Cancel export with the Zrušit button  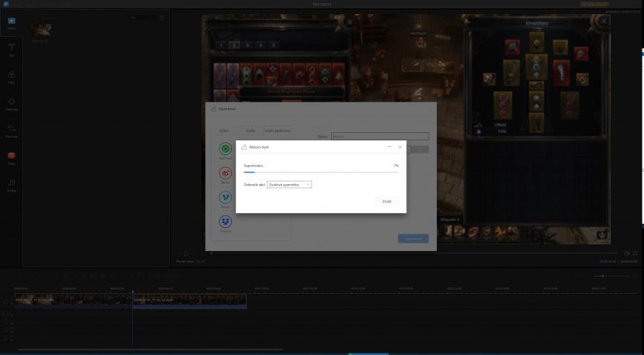tap(386, 201)
